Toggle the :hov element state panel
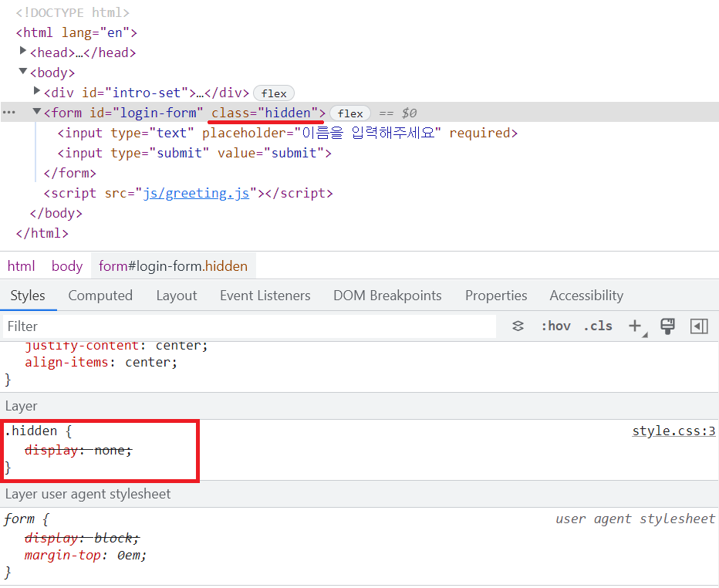The image size is (719, 588). [555, 326]
